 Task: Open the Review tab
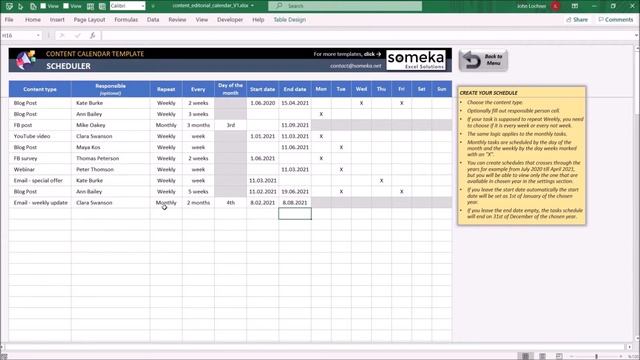click(177, 20)
